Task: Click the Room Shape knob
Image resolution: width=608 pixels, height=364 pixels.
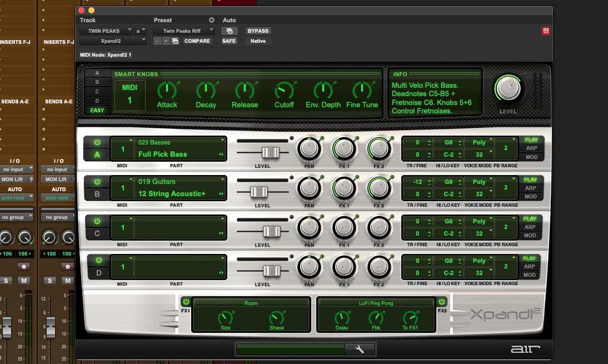Action: (x=276, y=318)
